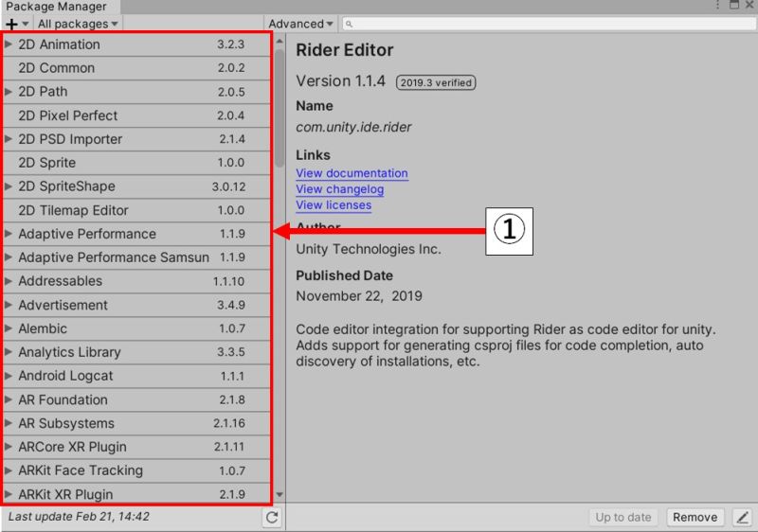
Task: Expand the ARKit Face Tracking package
Action: coord(9,470)
